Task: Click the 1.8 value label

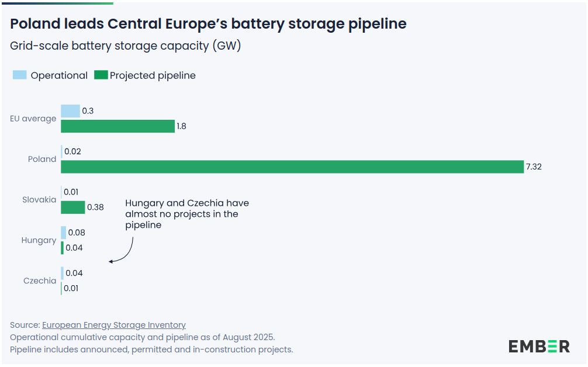Action: 181,126
